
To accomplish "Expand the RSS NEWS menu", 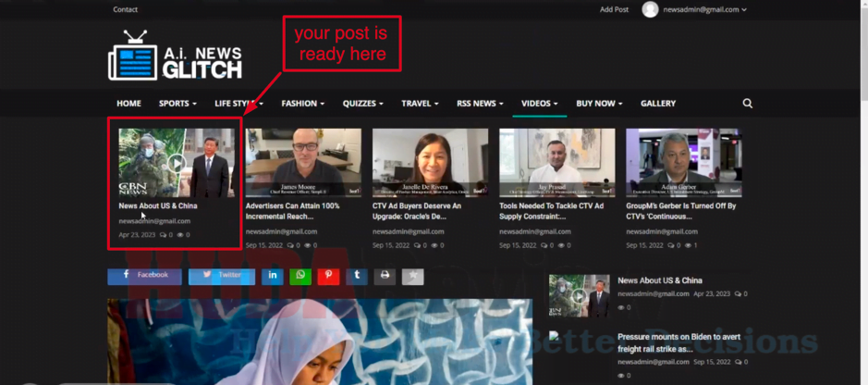I will click(480, 104).
